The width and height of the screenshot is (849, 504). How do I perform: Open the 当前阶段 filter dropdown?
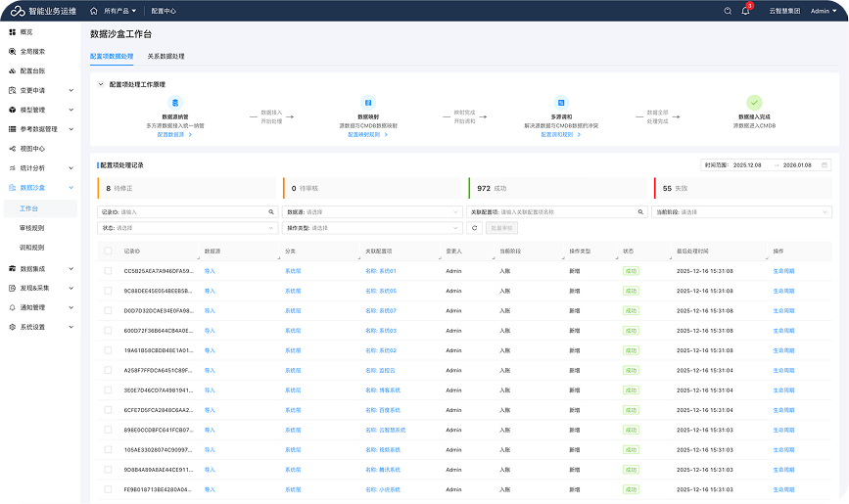point(740,211)
